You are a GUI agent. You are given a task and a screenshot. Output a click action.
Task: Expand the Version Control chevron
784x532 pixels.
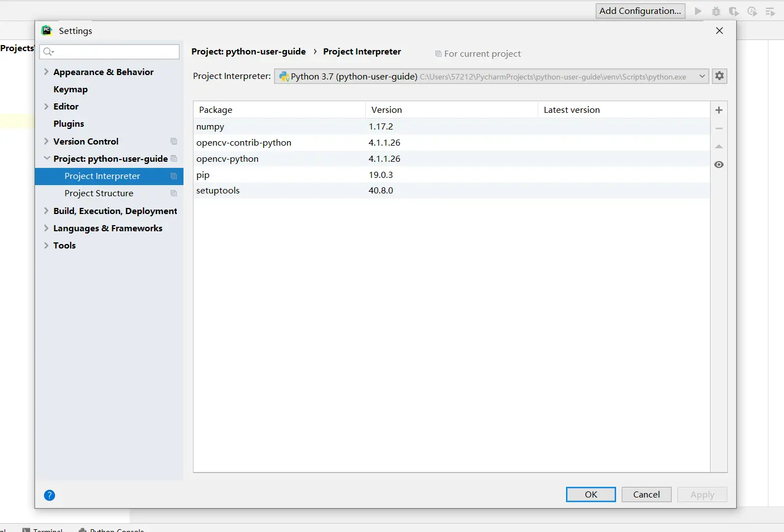pyautogui.click(x=46, y=141)
